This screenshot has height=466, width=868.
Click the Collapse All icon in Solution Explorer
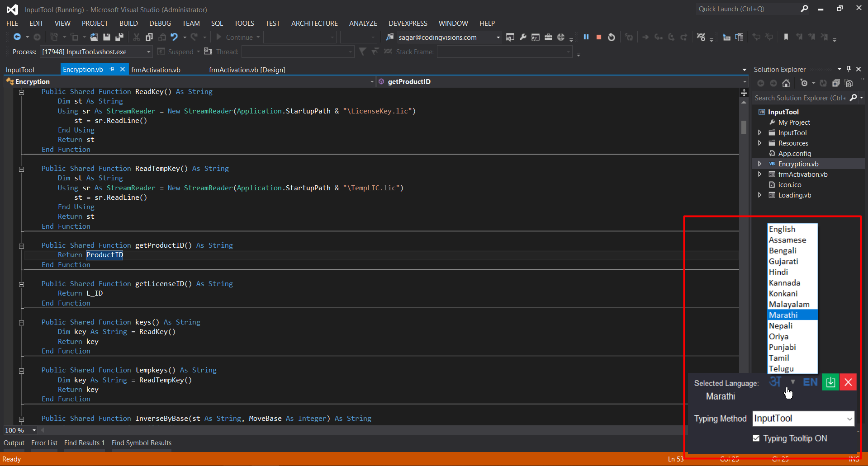[x=836, y=83]
